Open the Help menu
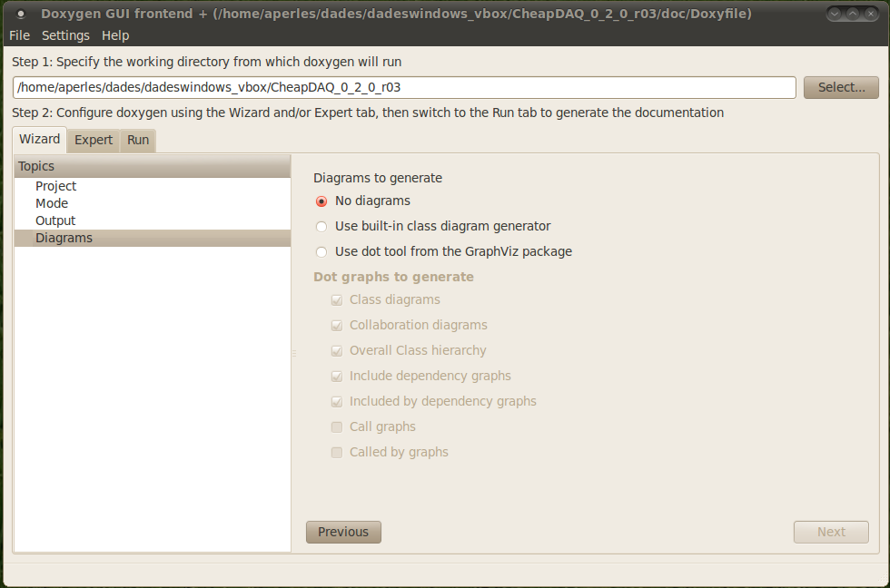Screen dimensions: 890x588 [x=115, y=35]
